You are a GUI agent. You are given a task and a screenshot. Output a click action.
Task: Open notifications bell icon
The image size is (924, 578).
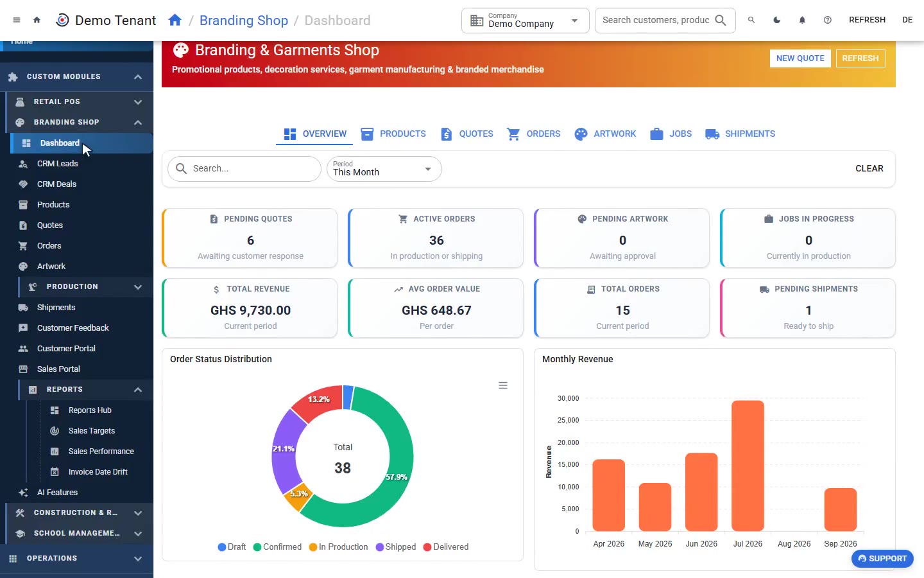[802, 20]
